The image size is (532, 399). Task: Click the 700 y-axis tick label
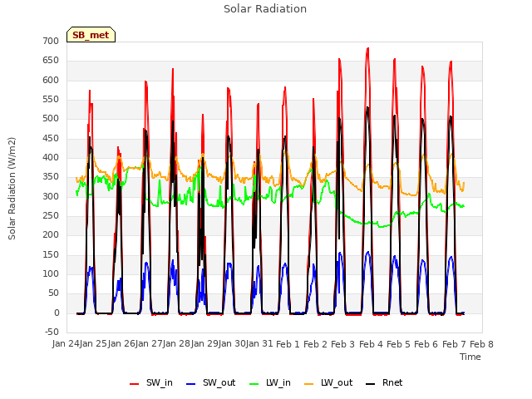tap(51, 41)
